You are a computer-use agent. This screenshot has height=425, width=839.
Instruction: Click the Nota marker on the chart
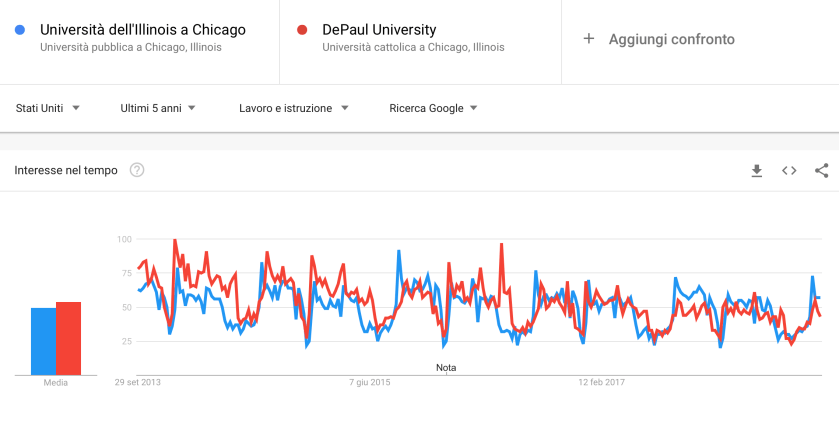pos(446,367)
